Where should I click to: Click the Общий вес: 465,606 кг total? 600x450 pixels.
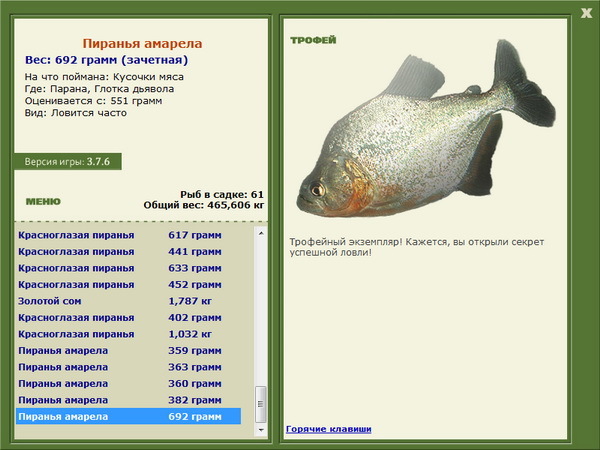tap(204, 205)
